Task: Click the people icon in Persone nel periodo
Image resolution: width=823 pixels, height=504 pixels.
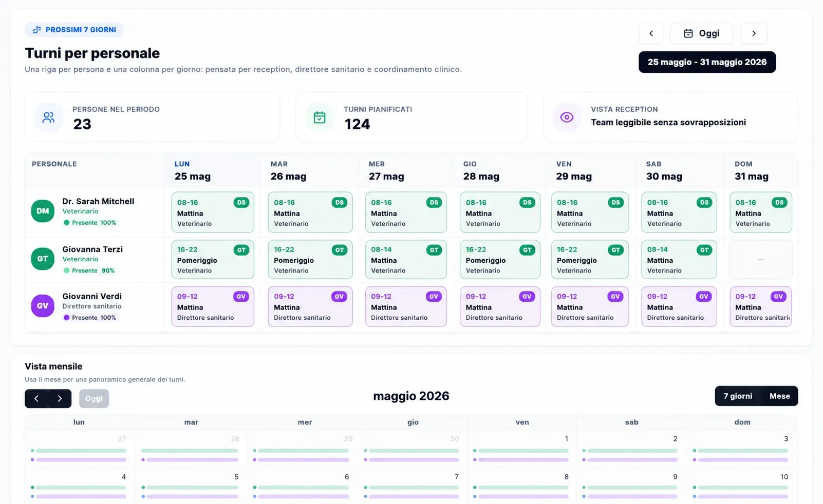Action: coord(48,118)
